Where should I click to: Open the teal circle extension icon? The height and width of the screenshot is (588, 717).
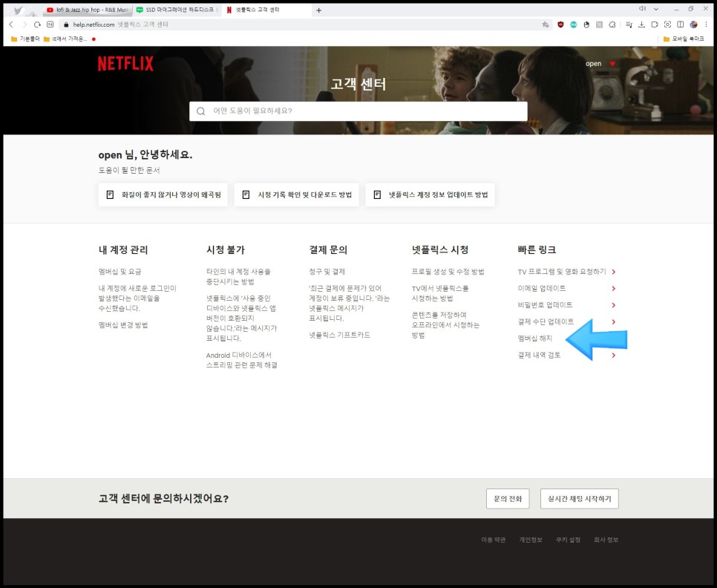pos(574,24)
